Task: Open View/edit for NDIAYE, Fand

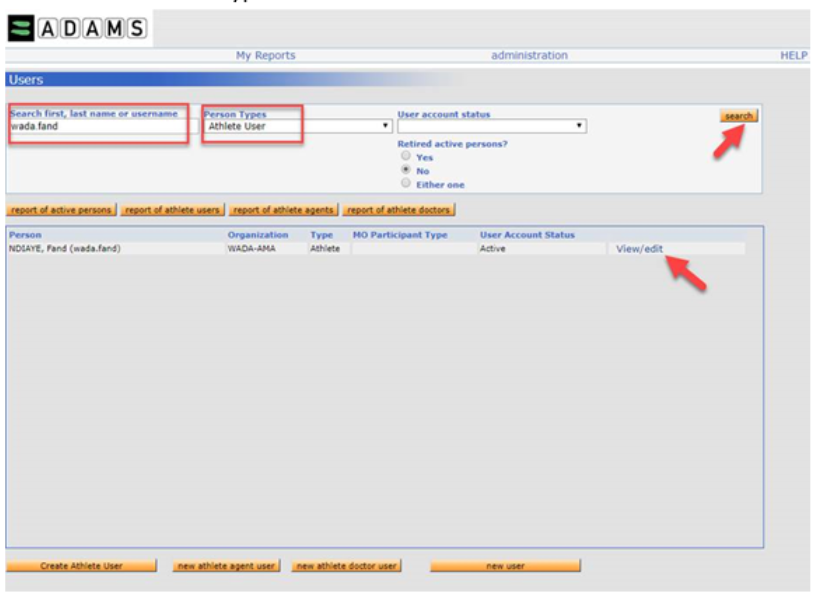Action: coord(639,249)
